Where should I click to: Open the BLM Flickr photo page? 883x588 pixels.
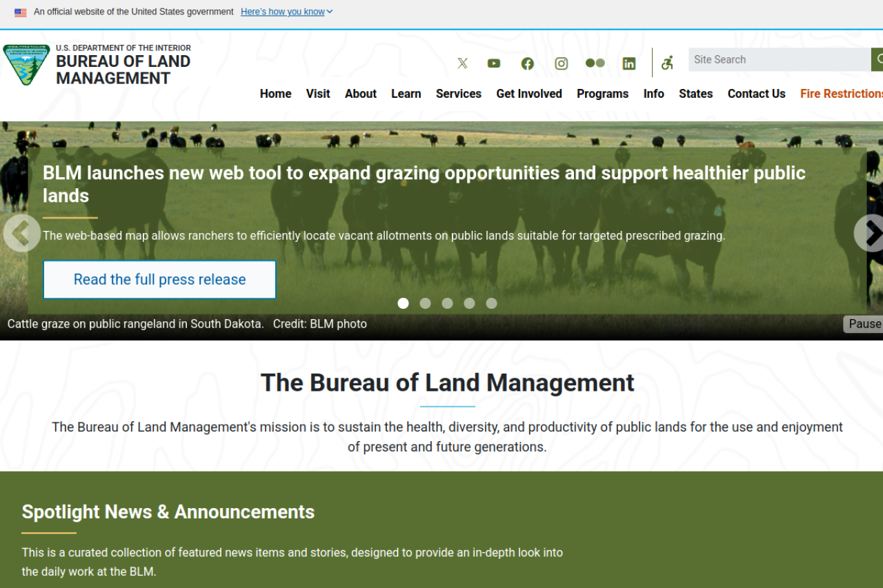pos(595,63)
